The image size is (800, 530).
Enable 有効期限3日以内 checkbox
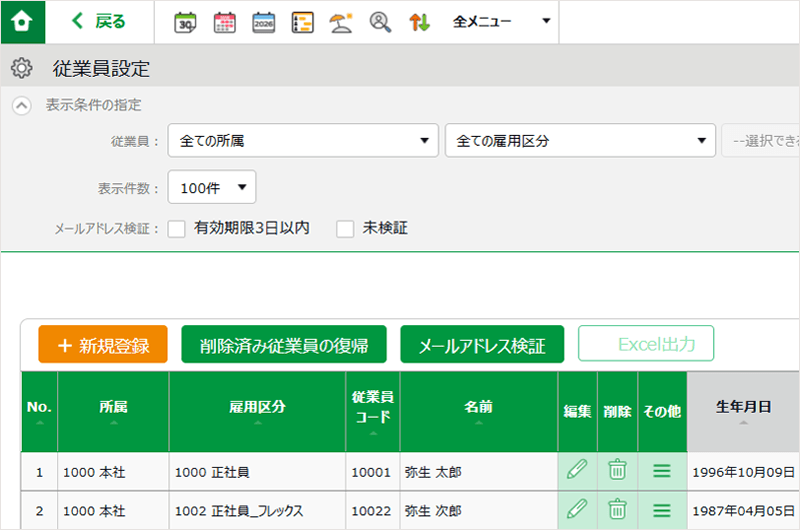(x=177, y=229)
